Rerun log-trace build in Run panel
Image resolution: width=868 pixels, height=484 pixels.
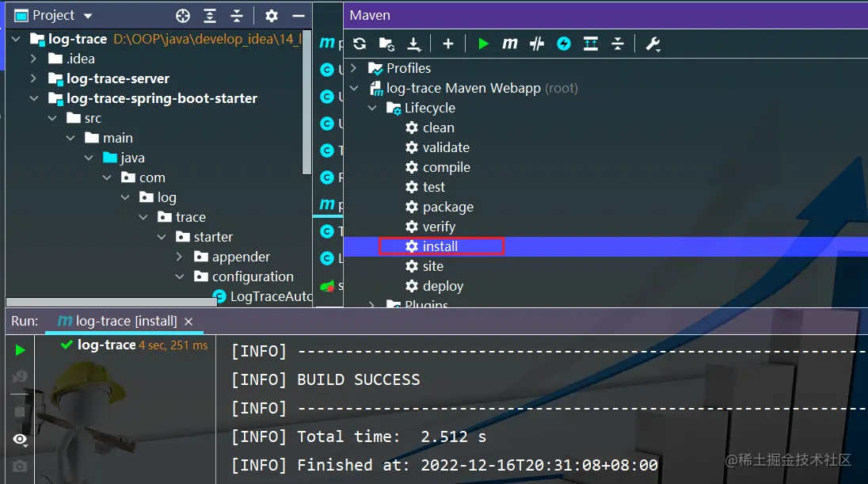pos(20,350)
